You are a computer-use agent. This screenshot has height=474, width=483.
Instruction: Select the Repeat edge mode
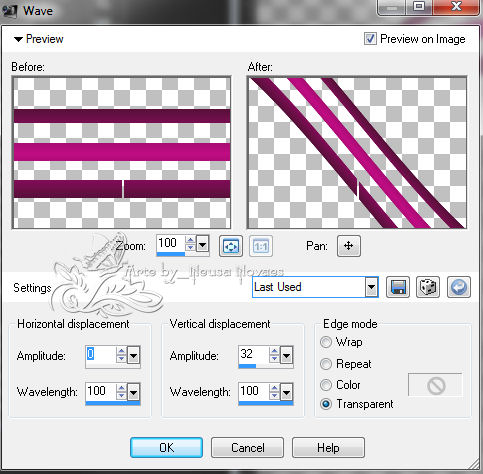click(x=326, y=364)
